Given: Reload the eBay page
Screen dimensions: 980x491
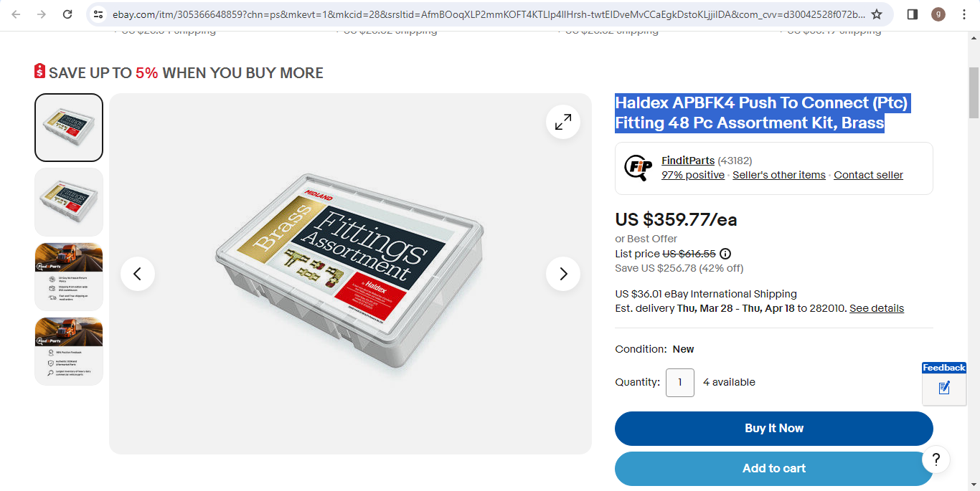Looking at the screenshot, I should click(x=67, y=14).
